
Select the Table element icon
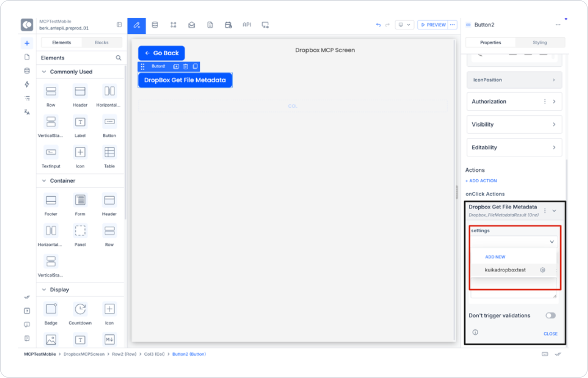(109, 153)
